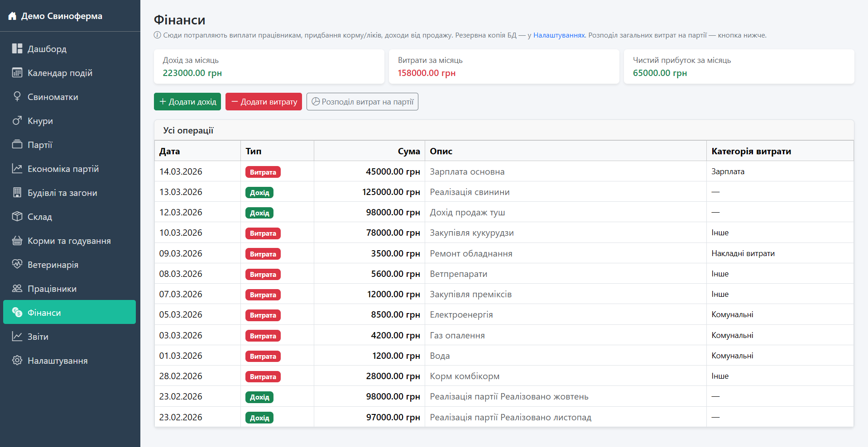This screenshot has width=868, height=447.
Task: Select the Зарплата основна operation row
Action: (467, 171)
